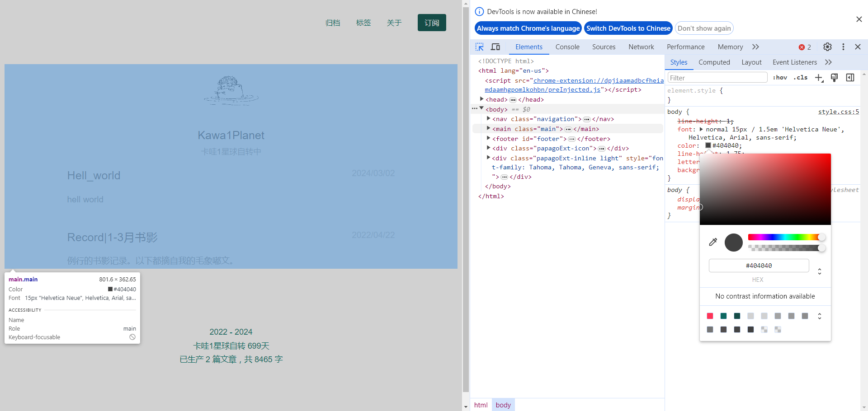
Task: Open the 归档 archive nav link
Action: [333, 23]
